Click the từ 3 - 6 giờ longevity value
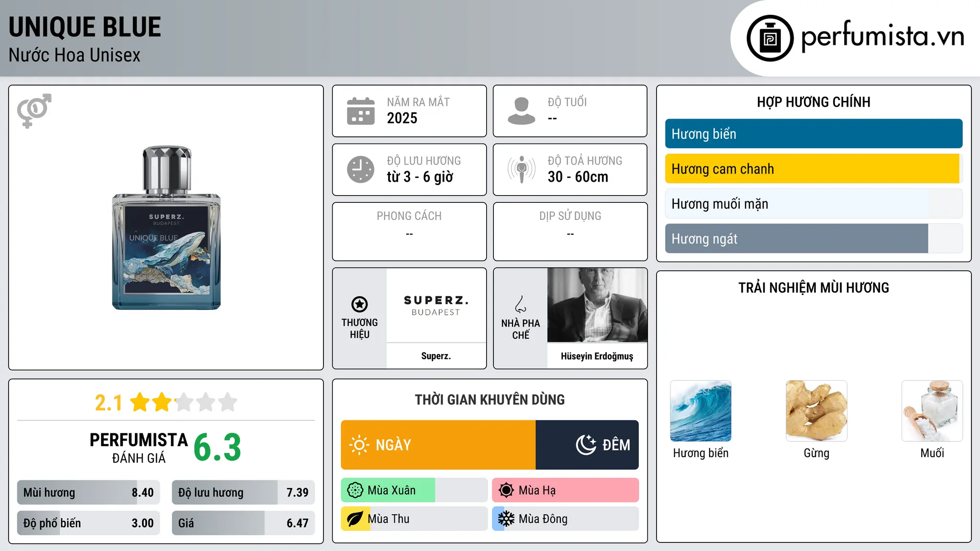This screenshot has height=551, width=980. [x=420, y=177]
